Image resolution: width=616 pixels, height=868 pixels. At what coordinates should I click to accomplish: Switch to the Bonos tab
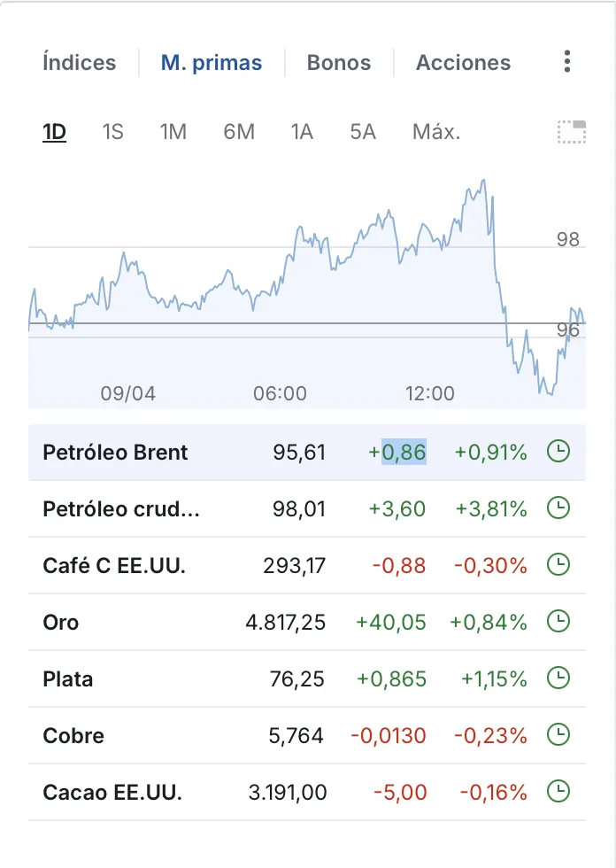tap(339, 63)
